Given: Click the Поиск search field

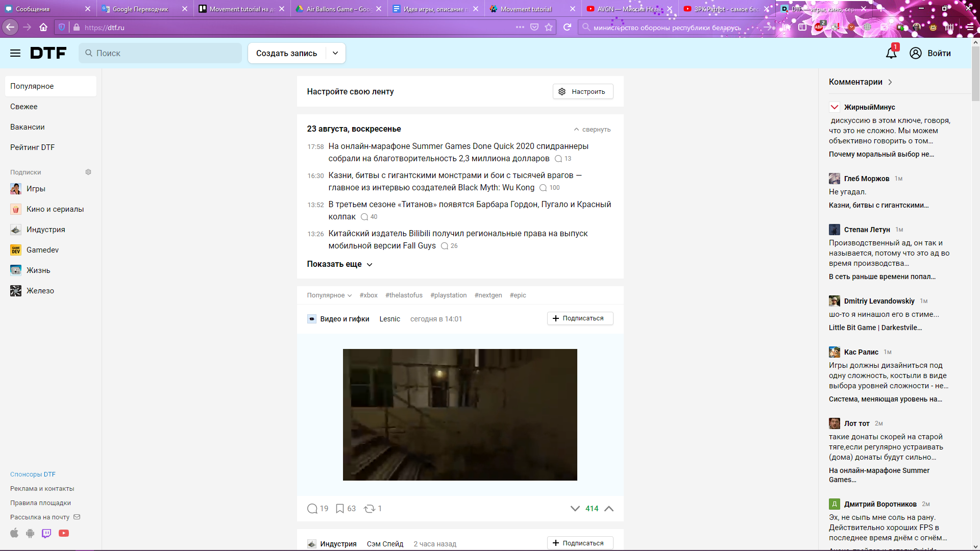Looking at the screenshot, I should [x=160, y=53].
